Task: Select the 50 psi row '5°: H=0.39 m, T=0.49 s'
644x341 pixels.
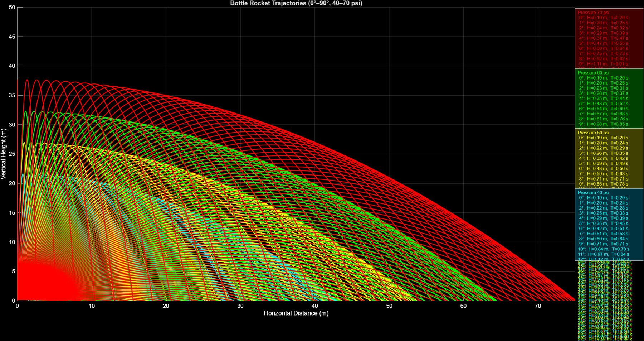Action: (x=604, y=163)
